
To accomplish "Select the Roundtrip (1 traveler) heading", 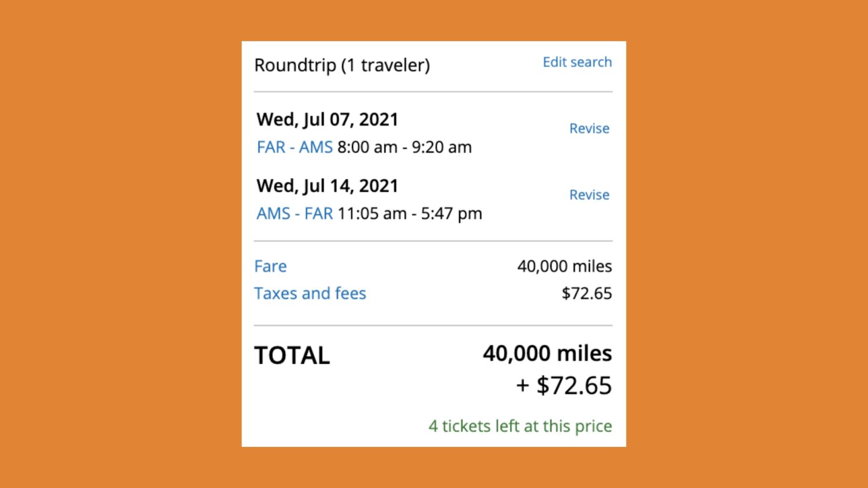I will [x=342, y=65].
